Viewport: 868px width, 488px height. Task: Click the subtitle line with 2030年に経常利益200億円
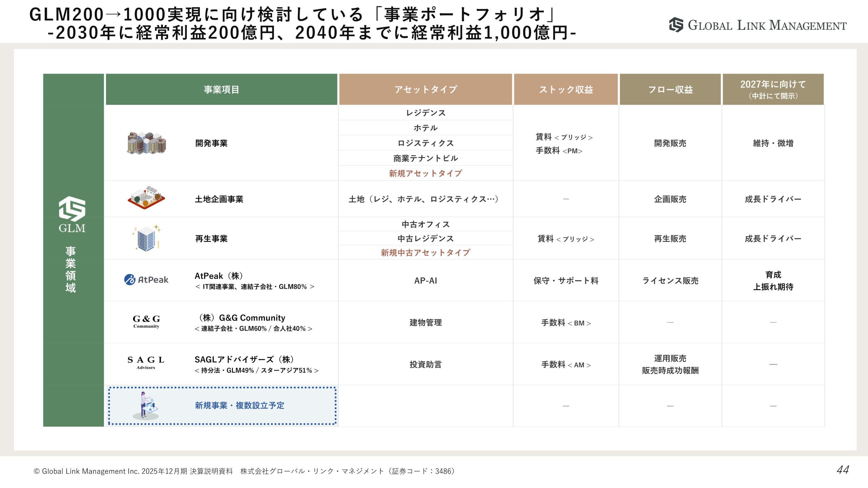pyautogui.click(x=312, y=33)
